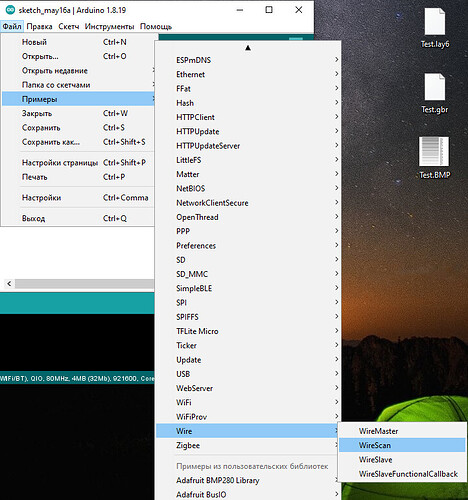This screenshot has height=500, width=468.
Task: Open the WireScan example
Action: tap(402, 445)
